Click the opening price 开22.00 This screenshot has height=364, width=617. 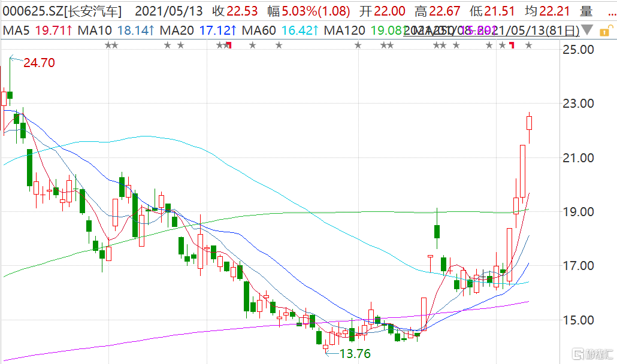[x=382, y=11]
